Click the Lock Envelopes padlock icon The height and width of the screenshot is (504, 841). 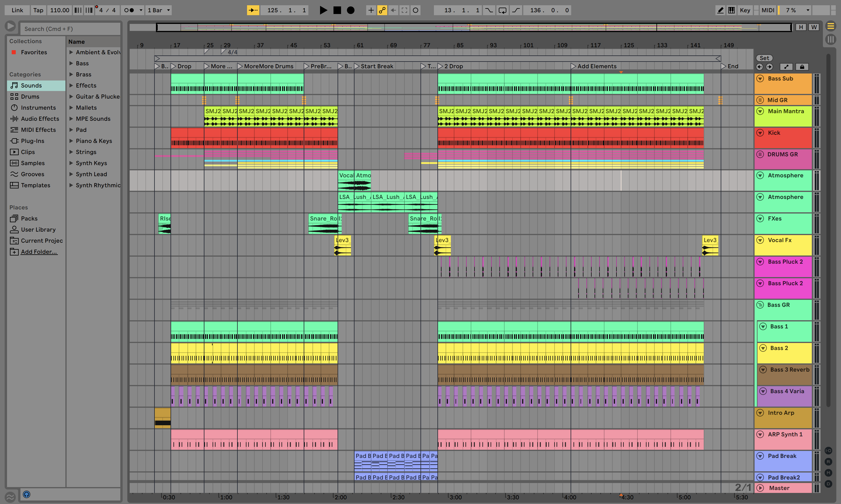(x=802, y=67)
